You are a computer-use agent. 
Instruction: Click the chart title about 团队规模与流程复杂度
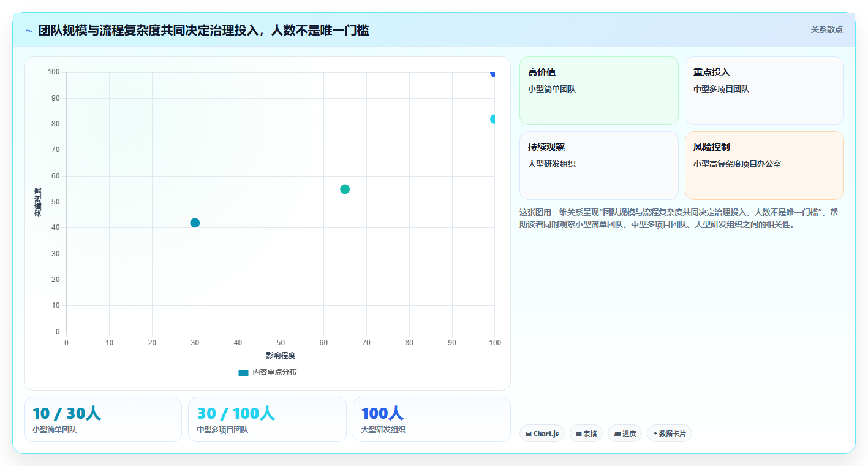click(x=203, y=30)
